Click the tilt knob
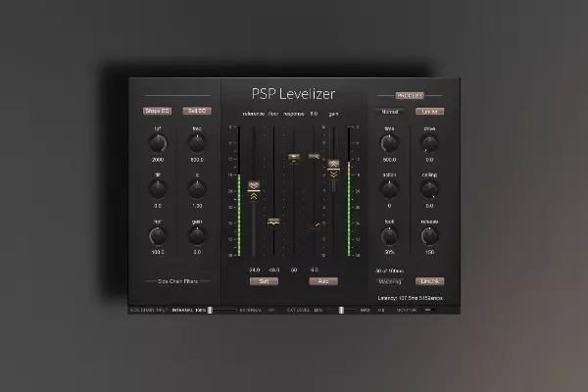588x392 pixels. point(158,189)
